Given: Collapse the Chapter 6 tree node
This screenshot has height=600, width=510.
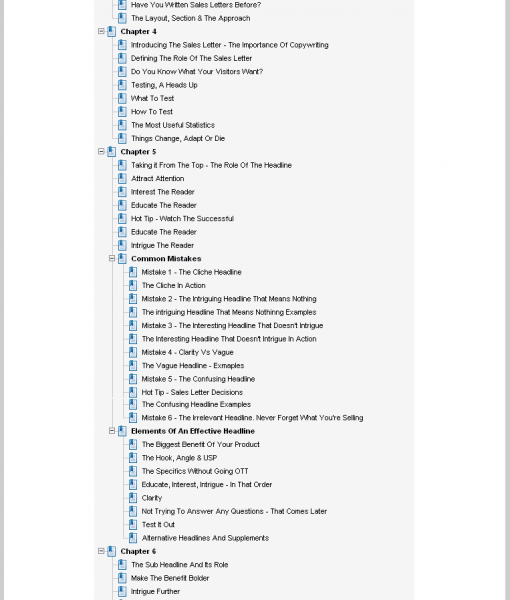Looking at the screenshot, I should (101, 551).
